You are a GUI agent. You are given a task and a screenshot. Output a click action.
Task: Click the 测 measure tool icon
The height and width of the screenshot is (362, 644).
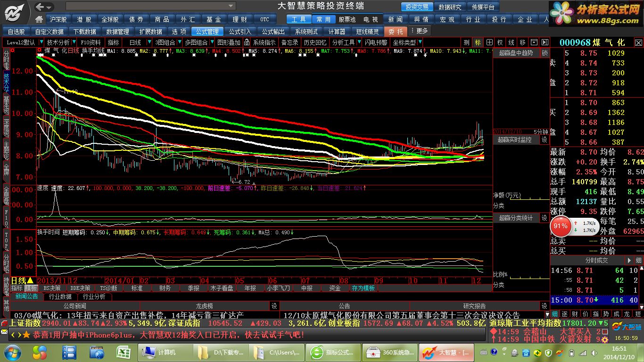coord(466,42)
